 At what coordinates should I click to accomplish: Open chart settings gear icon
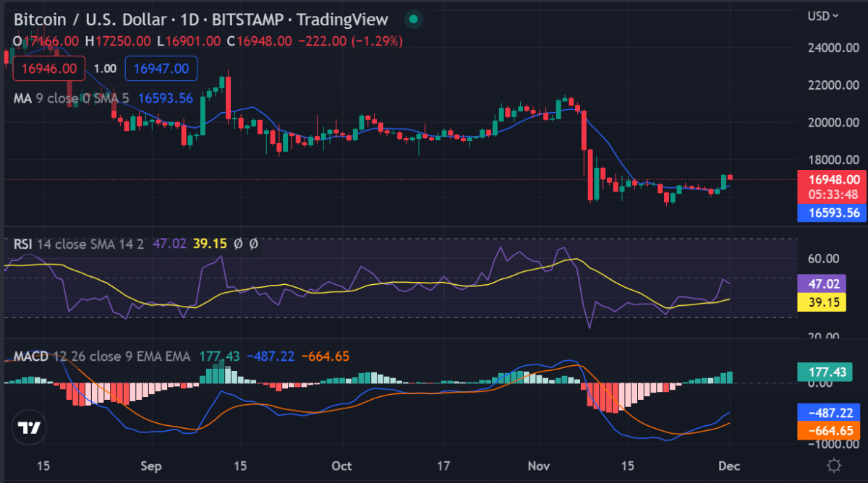tap(834, 465)
